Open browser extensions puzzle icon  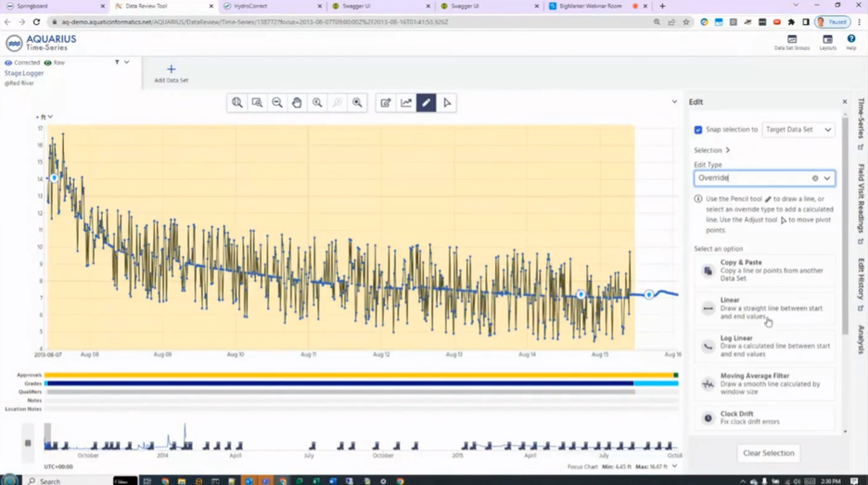click(x=791, y=22)
